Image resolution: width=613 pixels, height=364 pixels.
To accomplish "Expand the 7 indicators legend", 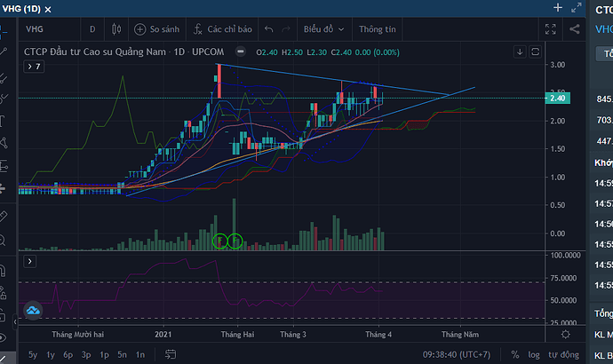I will tap(34, 66).
